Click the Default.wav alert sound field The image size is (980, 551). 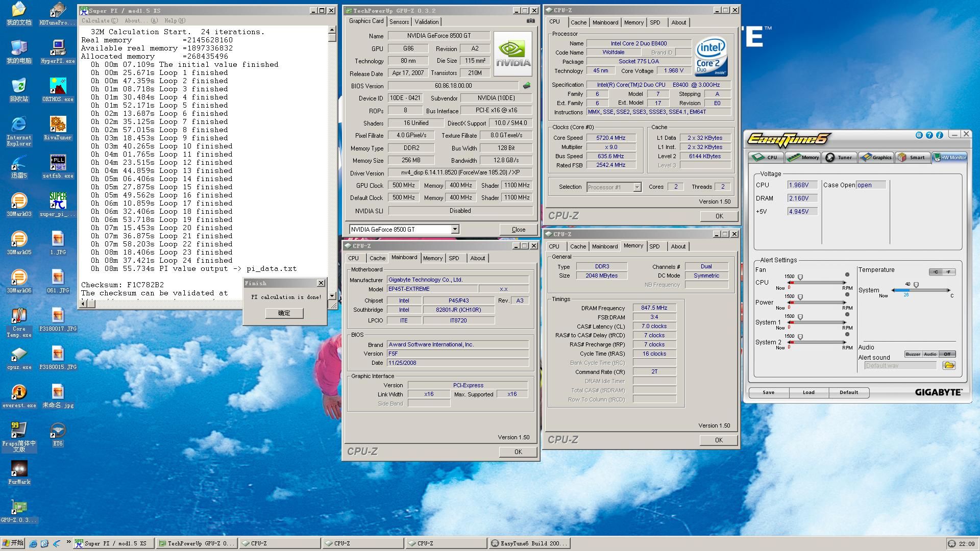tap(900, 366)
